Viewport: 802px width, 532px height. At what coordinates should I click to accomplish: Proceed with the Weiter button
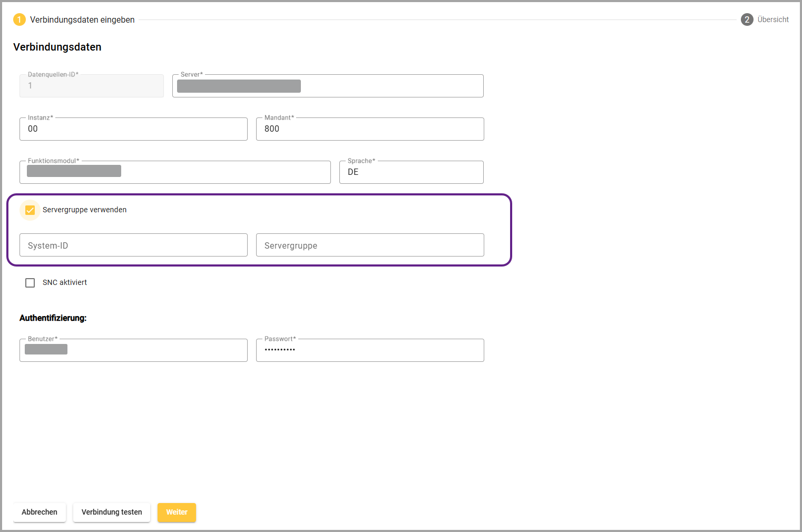[177, 512]
